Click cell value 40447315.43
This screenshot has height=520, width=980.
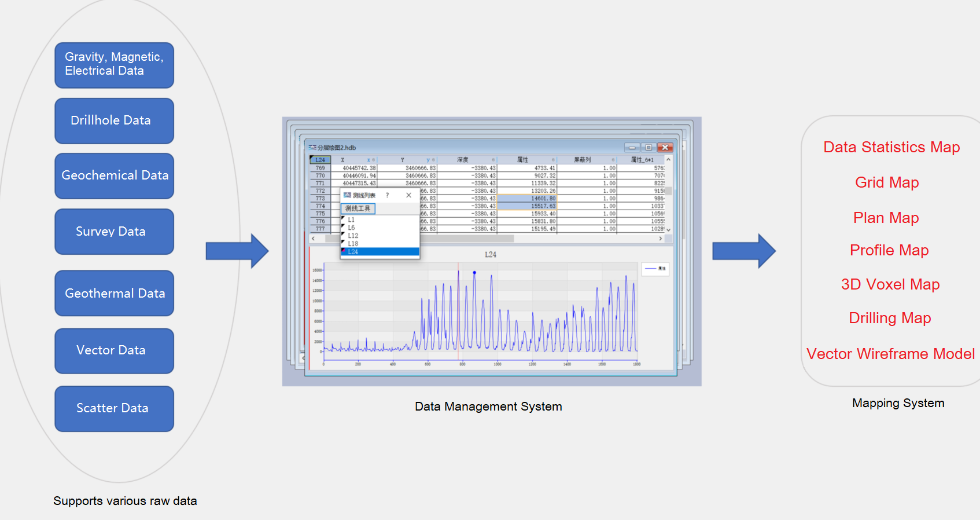(x=354, y=183)
